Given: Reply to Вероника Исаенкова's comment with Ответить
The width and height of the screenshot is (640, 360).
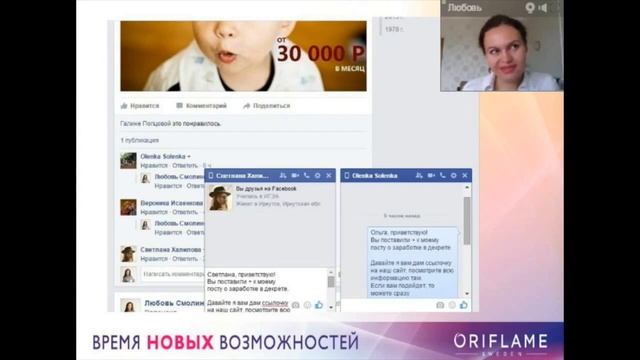Looking at the screenshot, I should click(185, 212).
